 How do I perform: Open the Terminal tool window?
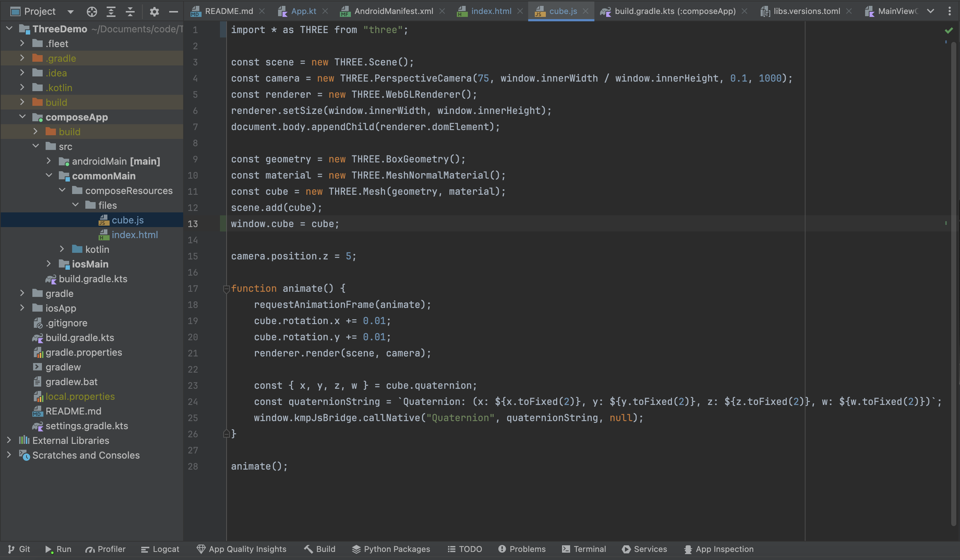click(584, 549)
